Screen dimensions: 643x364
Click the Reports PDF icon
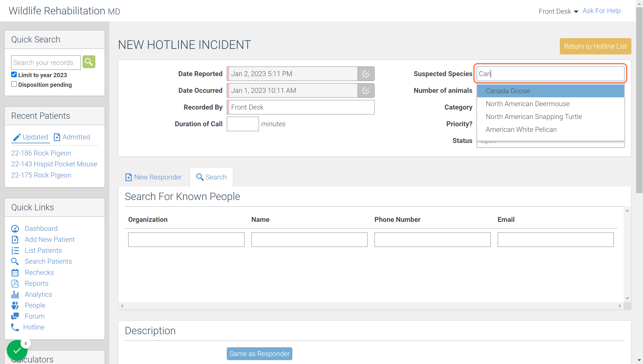[15, 283]
